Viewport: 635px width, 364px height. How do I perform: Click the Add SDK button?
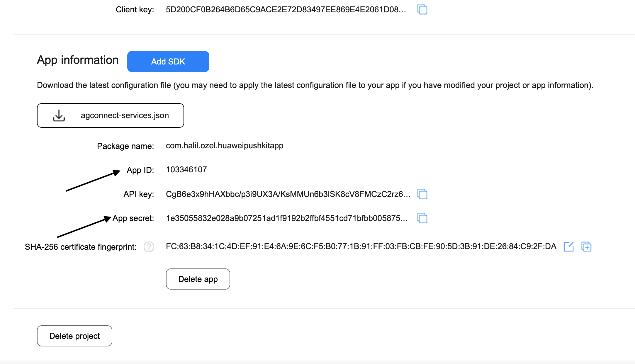click(x=168, y=62)
